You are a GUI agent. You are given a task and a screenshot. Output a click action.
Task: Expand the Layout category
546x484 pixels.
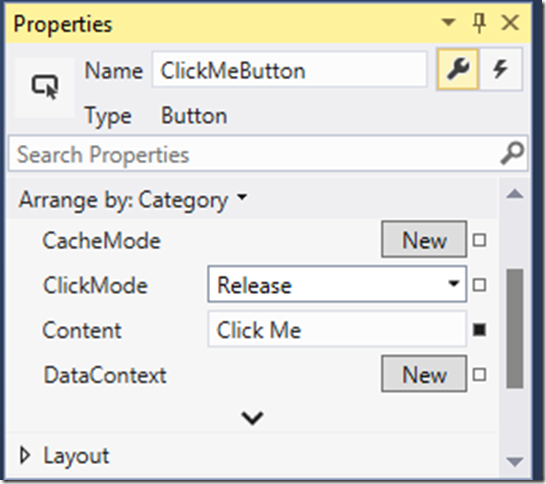[25, 455]
